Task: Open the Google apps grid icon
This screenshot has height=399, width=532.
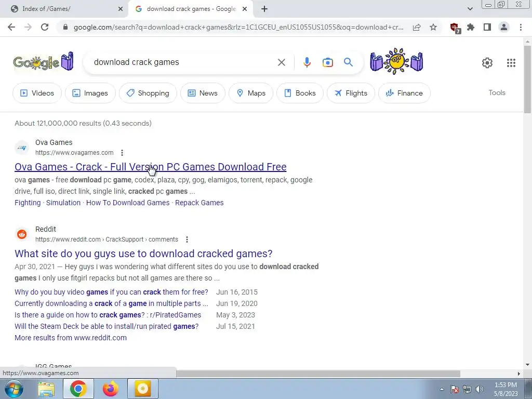Action: point(511,63)
